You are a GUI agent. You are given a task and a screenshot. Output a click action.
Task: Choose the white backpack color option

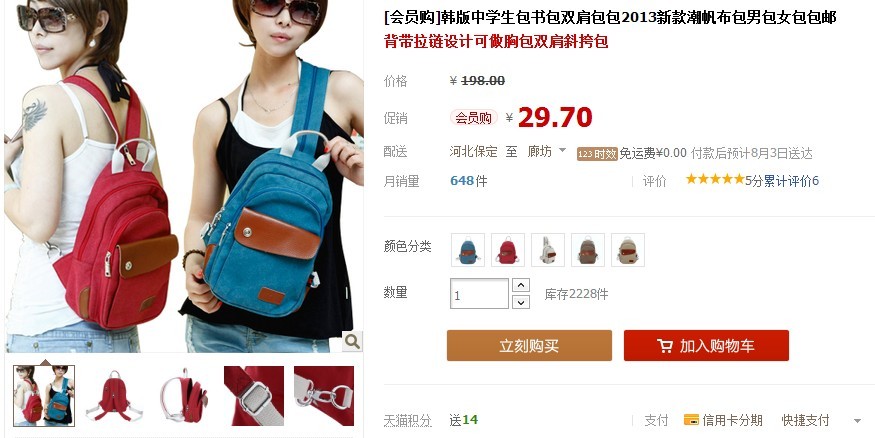pyautogui.click(x=548, y=249)
